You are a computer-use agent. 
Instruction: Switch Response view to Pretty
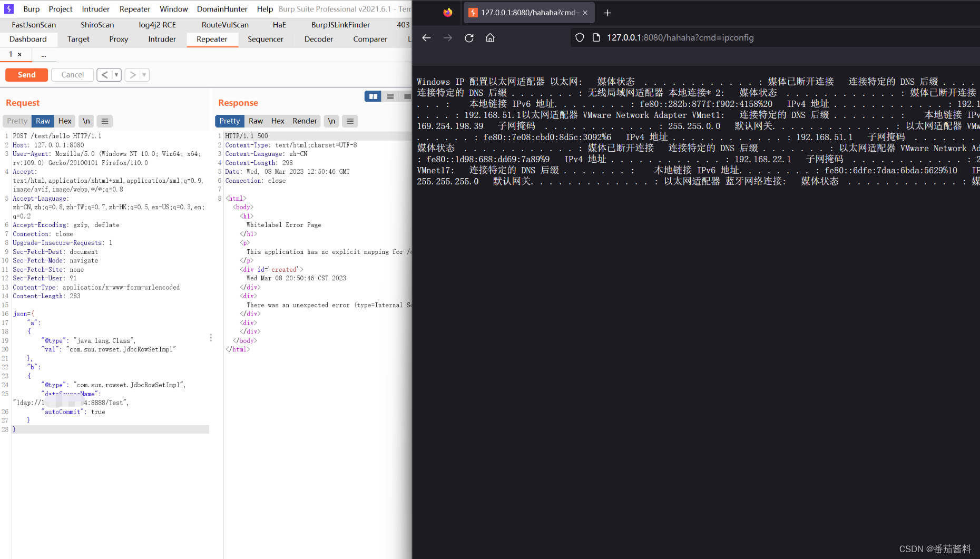point(230,121)
